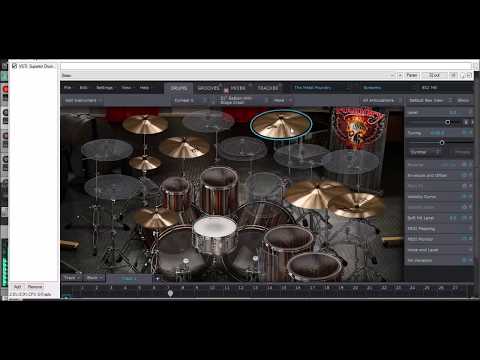Switch to the TRACKER tab
This screenshot has height=360, width=480.
(x=268, y=88)
